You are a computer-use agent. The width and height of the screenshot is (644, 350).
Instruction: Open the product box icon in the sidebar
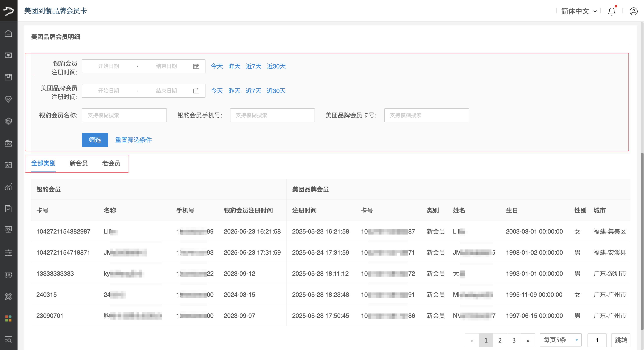point(8,77)
